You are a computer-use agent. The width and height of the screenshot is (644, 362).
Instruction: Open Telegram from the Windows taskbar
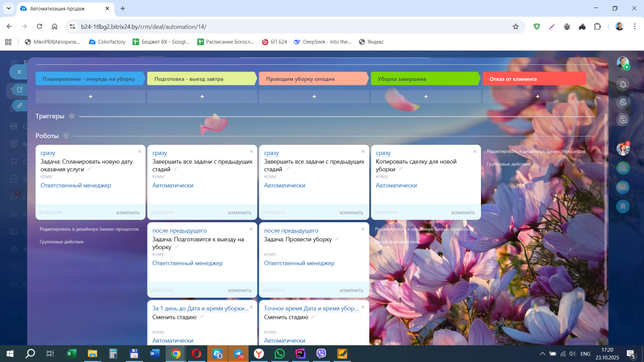(238, 353)
